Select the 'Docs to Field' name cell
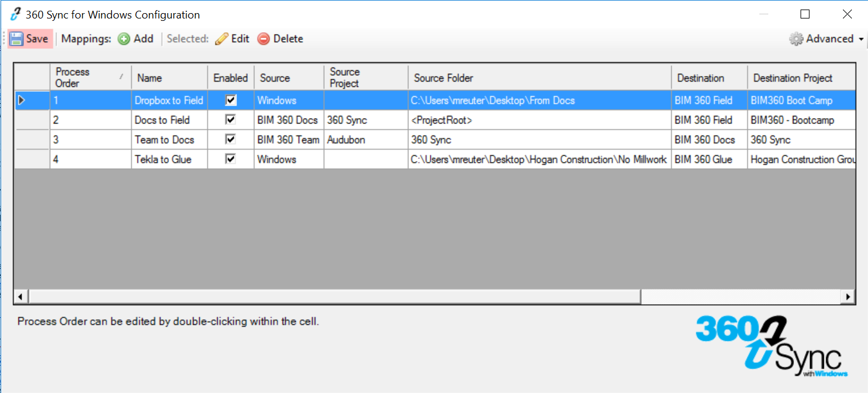The width and height of the screenshot is (868, 393). (x=170, y=120)
